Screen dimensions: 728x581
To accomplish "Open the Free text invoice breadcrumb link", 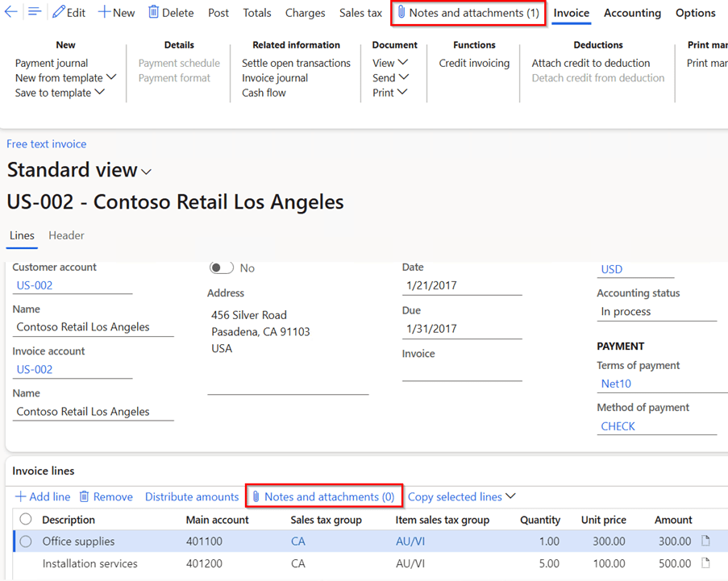I will (x=47, y=144).
